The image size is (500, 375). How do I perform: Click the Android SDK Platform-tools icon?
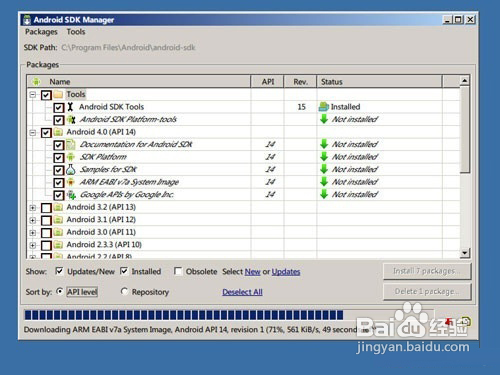click(x=71, y=119)
